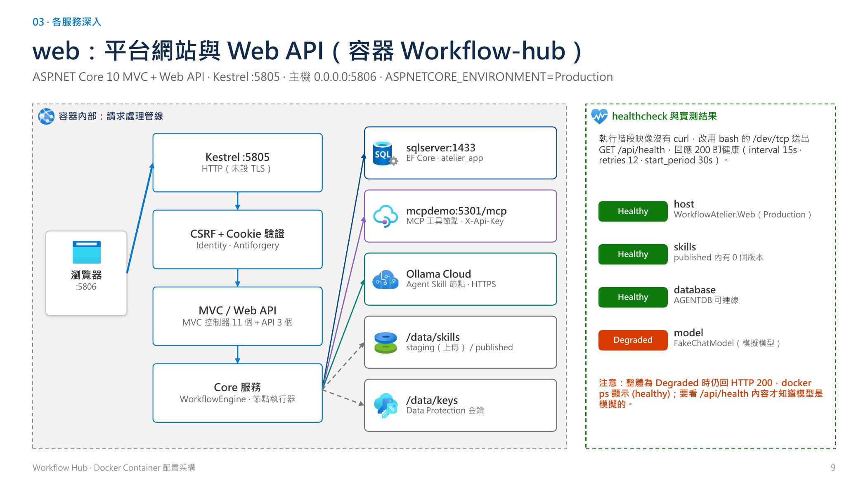Click the Healthy badge next to database
The image size is (868, 488).
(633, 297)
